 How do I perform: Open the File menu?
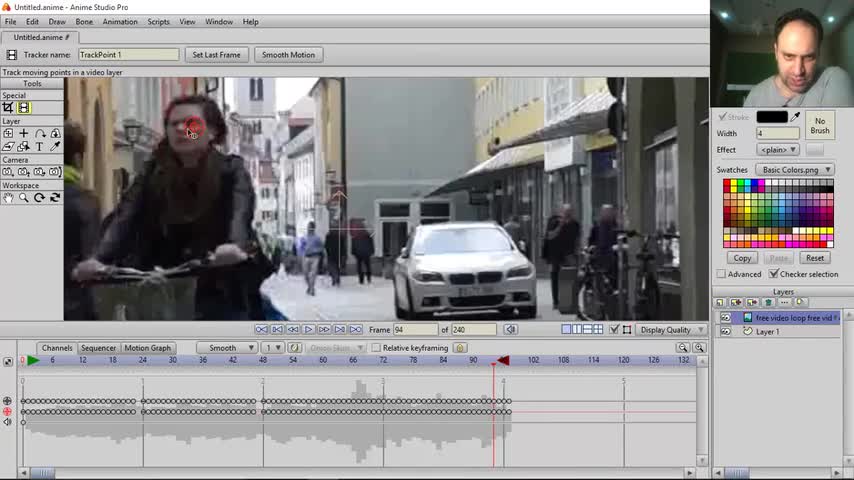[x=10, y=22]
